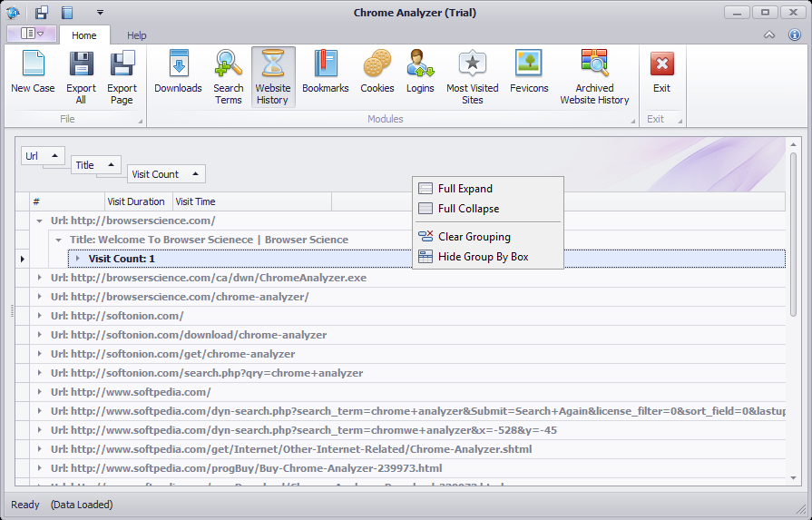Expand softonion.com/download/chrome-analyzer group

pos(39,335)
